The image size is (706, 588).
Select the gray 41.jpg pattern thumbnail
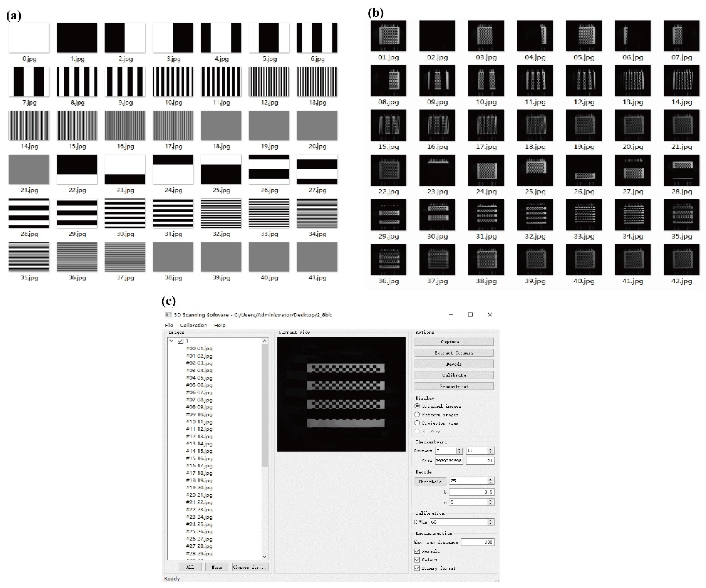pos(317,257)
